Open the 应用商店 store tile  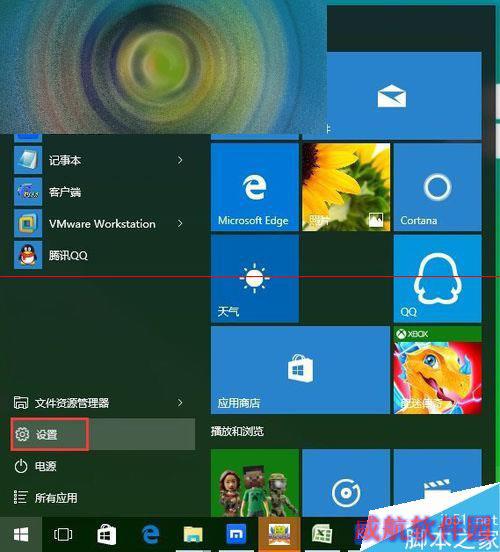coord(300,370)
